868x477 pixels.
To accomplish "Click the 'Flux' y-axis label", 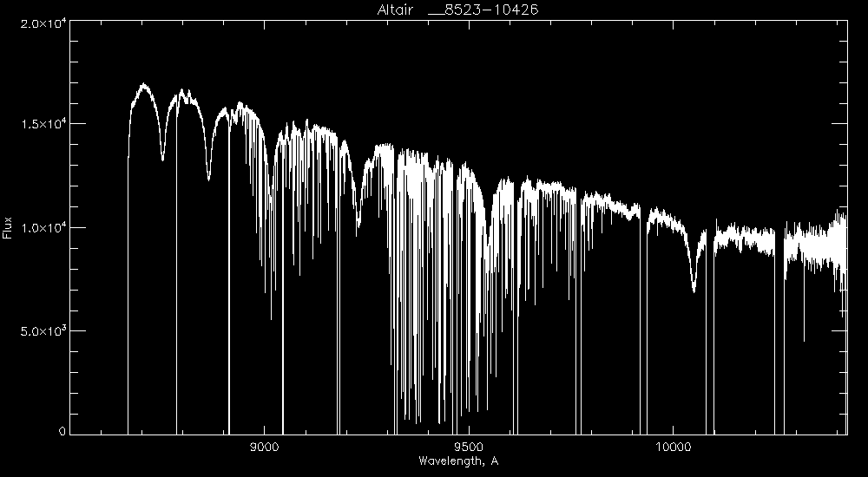I will pos(7,227).
